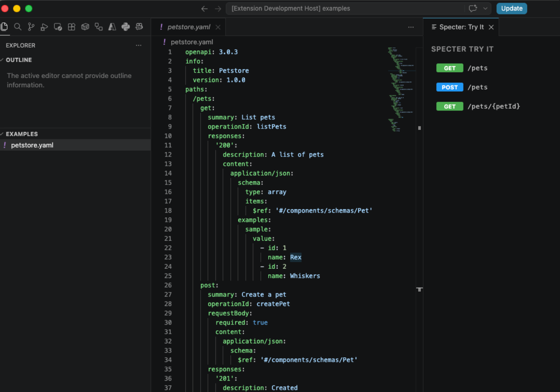Image resolution: width=560 pixels, height=392 pixels.
Task: Click 'operationId: createPet' line
Action: click(249, 304)
